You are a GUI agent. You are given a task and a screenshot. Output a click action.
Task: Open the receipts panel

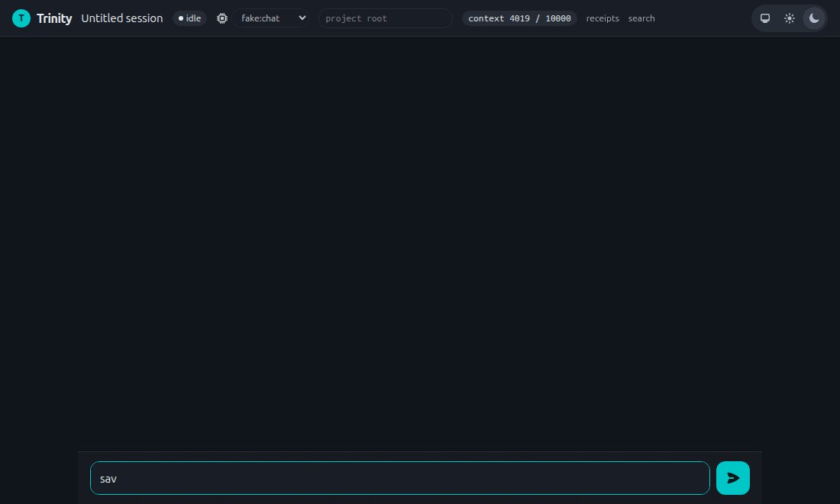click(603, 18)
